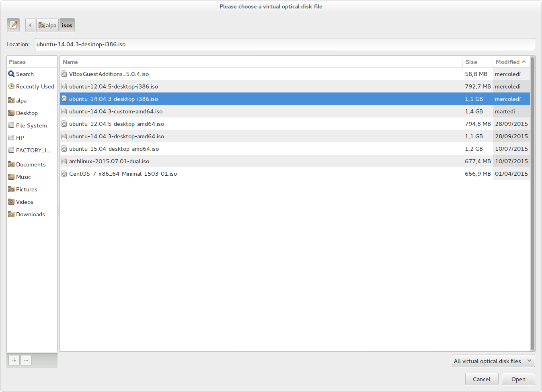542x392 pixels.
Task: Select ubuntu-12.04.5-desktop-amd64.iso file icon
Action: click(x=64, y=124)
